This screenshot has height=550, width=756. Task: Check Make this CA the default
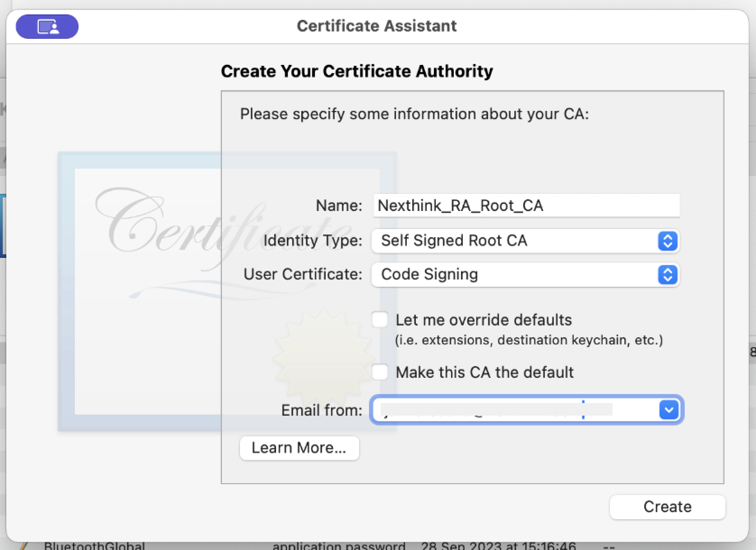pyautogui.click(x=380, y=372)
